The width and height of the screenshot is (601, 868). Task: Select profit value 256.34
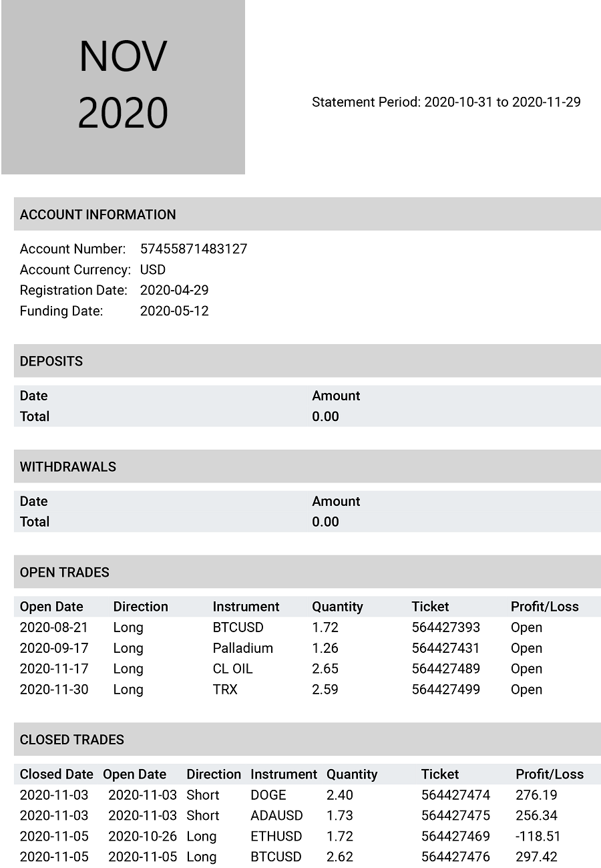point(535,816)
